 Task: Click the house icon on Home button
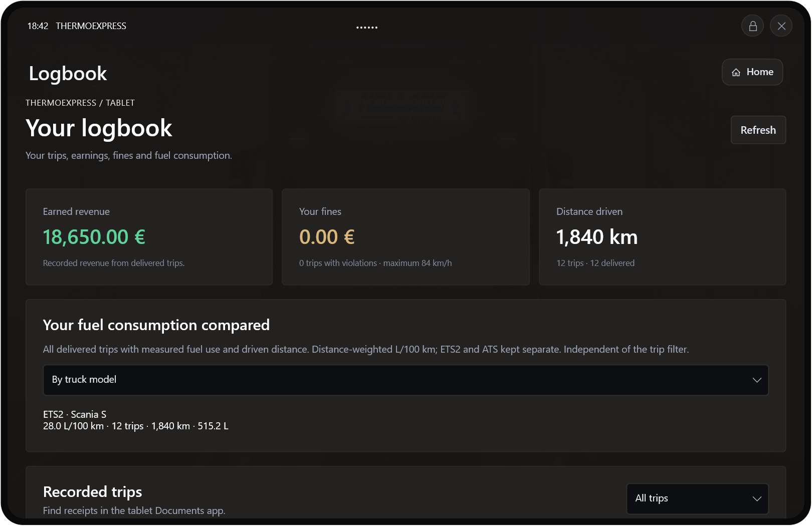[736, 73]
